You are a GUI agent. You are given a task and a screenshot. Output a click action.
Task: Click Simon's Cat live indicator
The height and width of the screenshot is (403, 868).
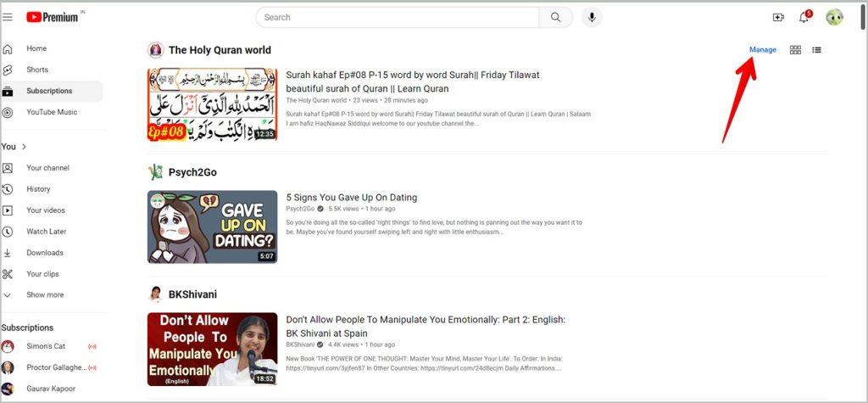(92, 346)
